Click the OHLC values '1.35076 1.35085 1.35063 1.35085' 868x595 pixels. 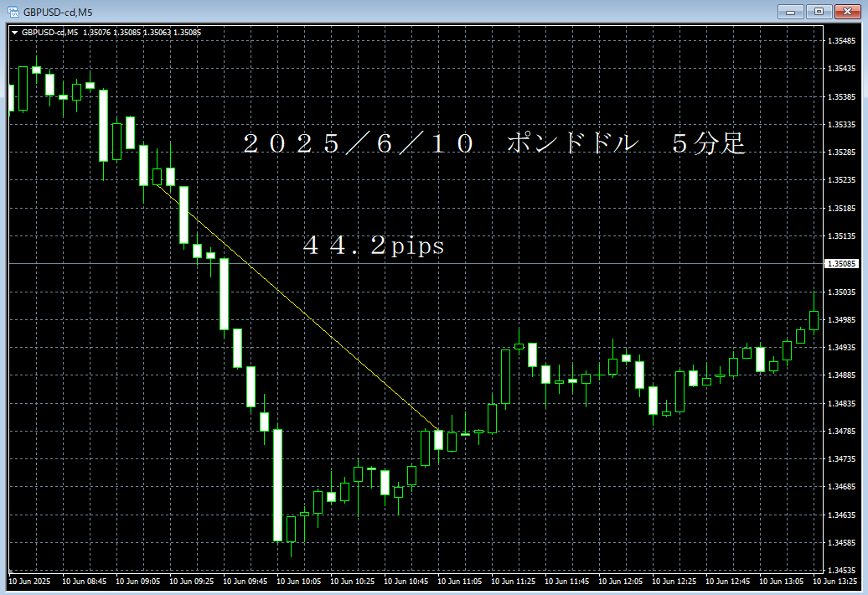click(142, 33)
